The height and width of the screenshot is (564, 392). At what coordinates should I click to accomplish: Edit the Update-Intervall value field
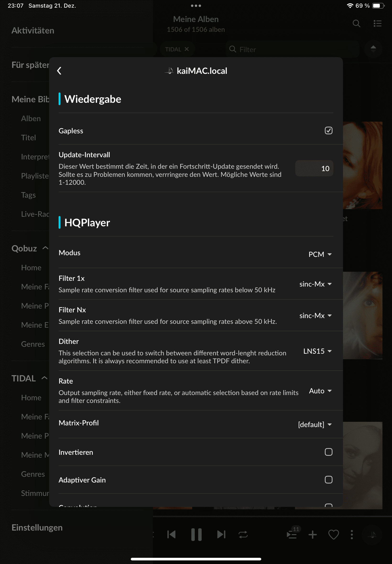point(314,168)
